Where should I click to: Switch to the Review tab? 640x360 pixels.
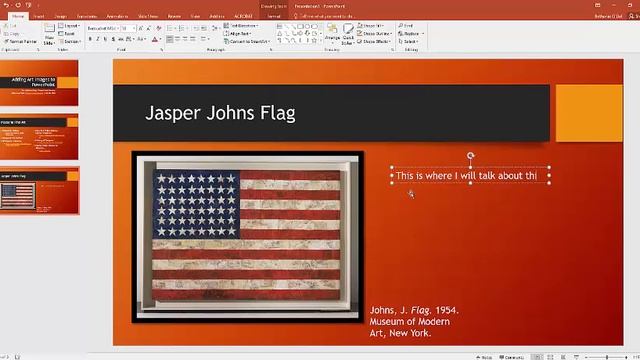pyautogui.click(x=174, y=16)
